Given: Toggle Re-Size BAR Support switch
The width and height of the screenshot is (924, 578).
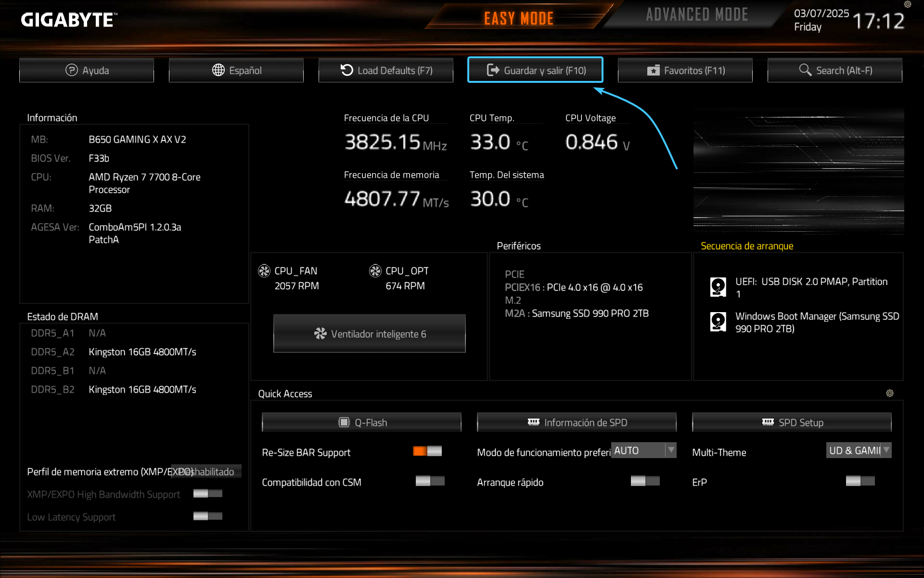Looking at the screenshot, I should point(427,451).
